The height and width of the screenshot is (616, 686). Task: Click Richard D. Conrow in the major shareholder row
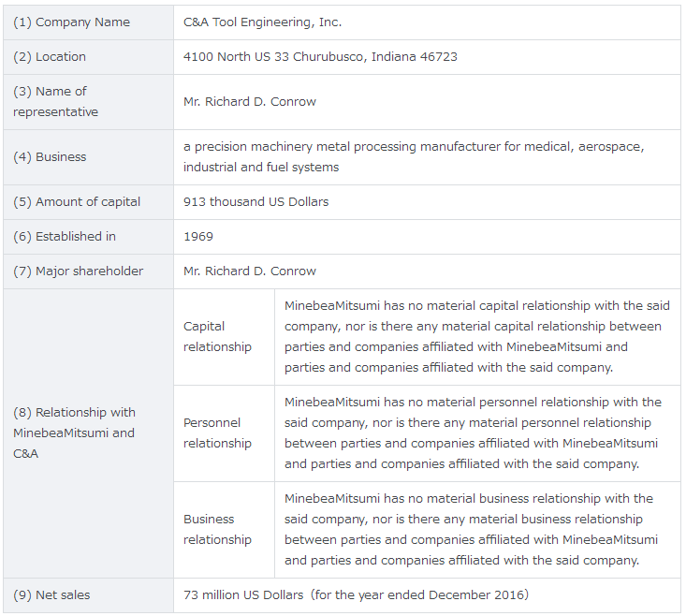[250, 271]
